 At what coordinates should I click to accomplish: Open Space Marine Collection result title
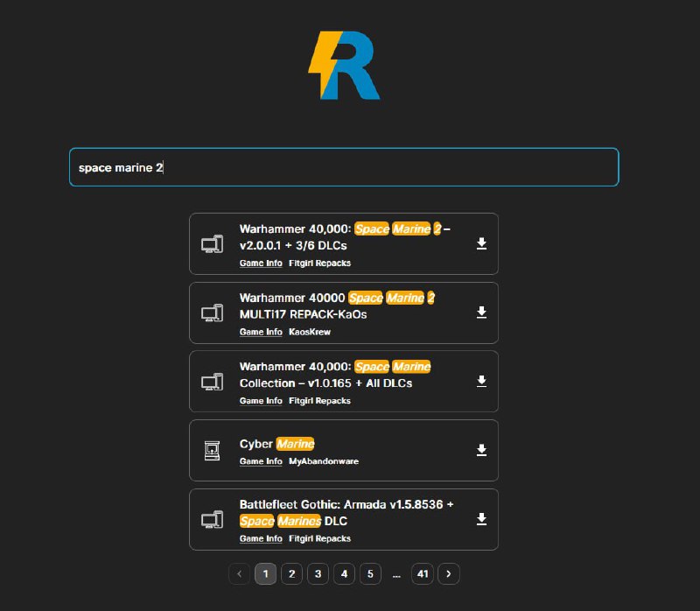[335, 375]
